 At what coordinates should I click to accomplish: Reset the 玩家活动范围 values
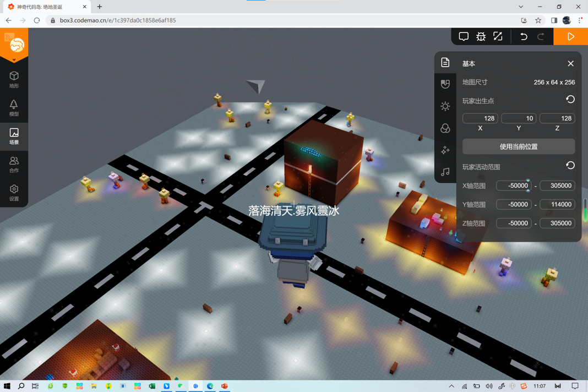click(x=570, y=165)
